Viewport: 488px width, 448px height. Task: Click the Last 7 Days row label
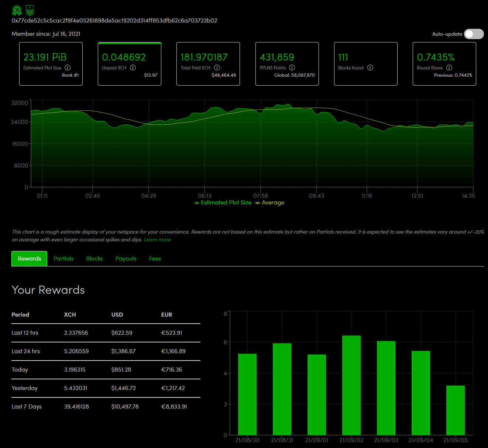pos(27,407)
